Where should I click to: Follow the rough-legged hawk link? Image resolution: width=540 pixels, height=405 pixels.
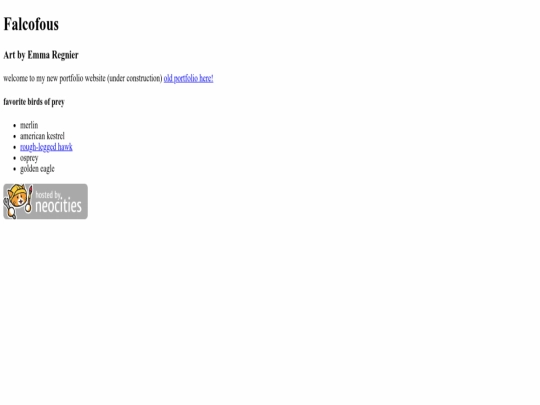[x=46, y=147]
